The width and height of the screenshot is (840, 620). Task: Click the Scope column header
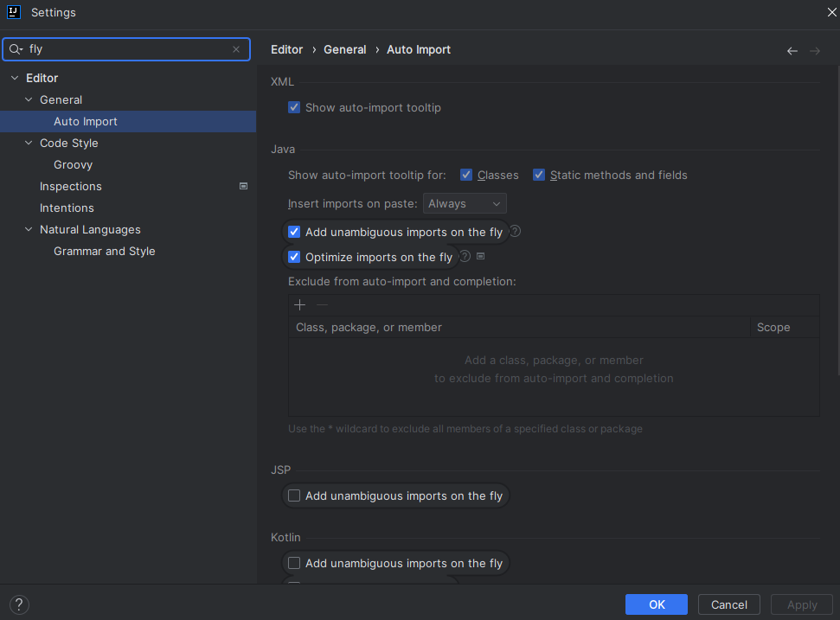click(773, 328)
